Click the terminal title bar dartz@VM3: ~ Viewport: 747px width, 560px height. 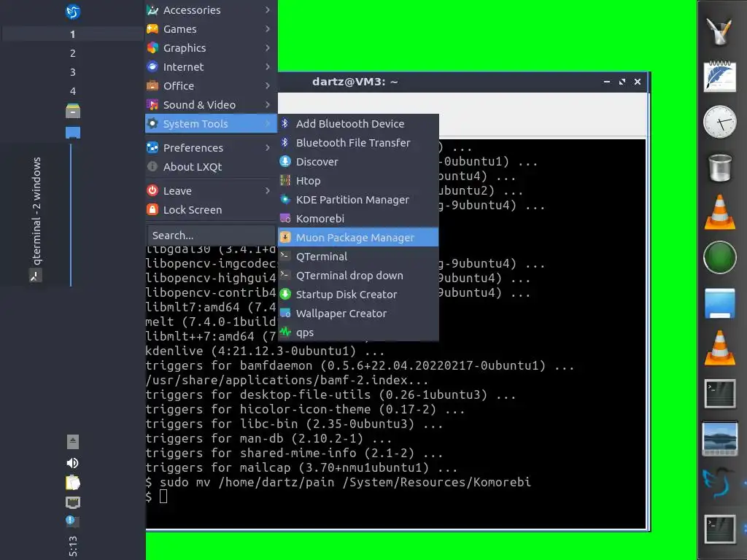point(355,82)
